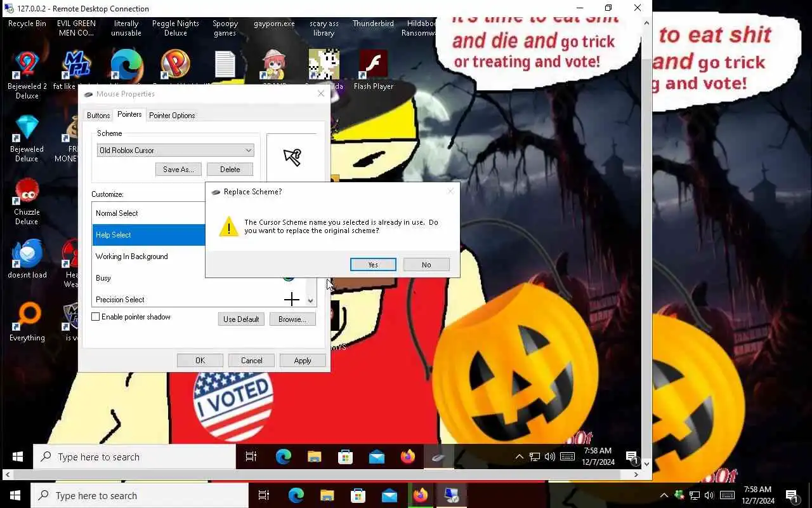
Task: Click the Recycle Bin label on desktop
Action: [27, 23]
